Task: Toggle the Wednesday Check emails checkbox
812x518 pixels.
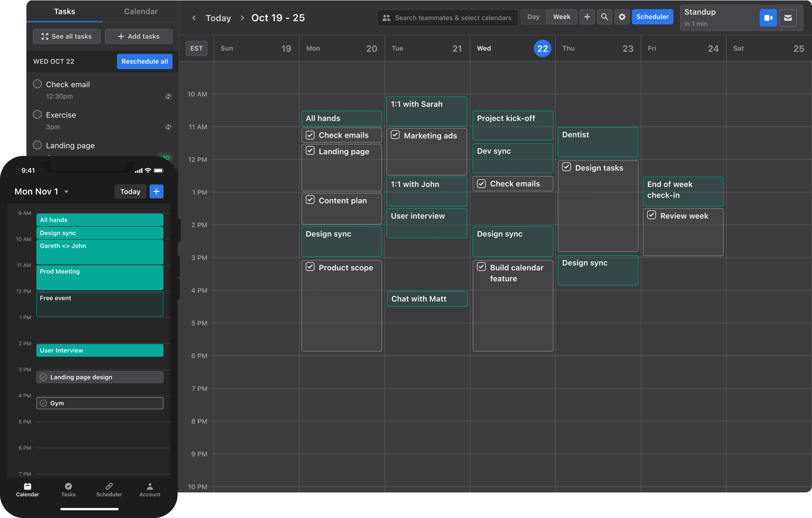Action: (x=482, y=184)
